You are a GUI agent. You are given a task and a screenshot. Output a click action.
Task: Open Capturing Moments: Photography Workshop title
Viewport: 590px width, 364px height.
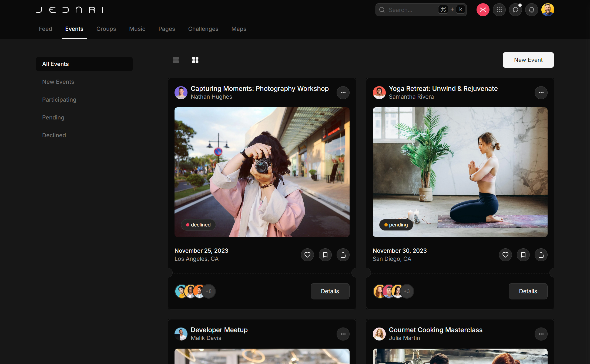click(260, 89)
